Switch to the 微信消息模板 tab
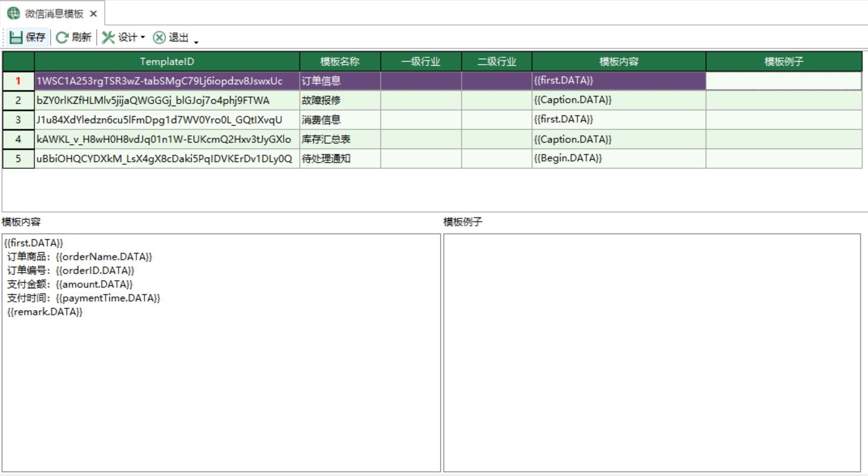This screenshot has height=476, width=868. coord(54,13)
